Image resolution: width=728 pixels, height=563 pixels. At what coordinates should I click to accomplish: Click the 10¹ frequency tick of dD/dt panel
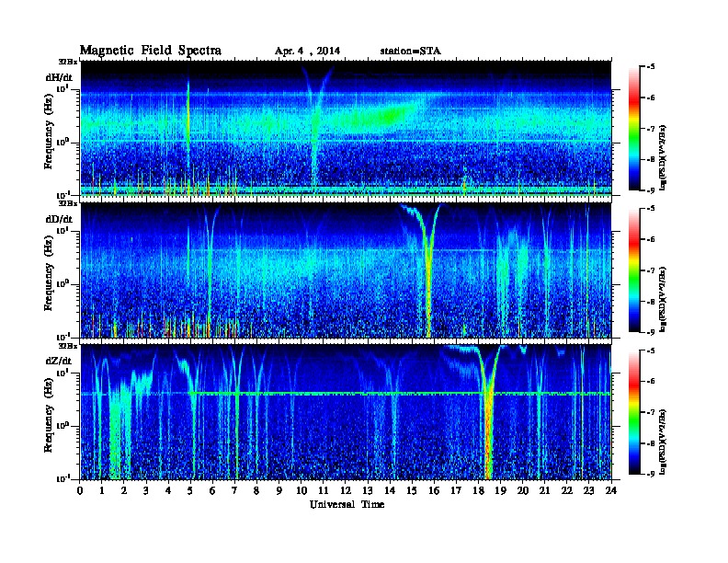pos(62,231)
